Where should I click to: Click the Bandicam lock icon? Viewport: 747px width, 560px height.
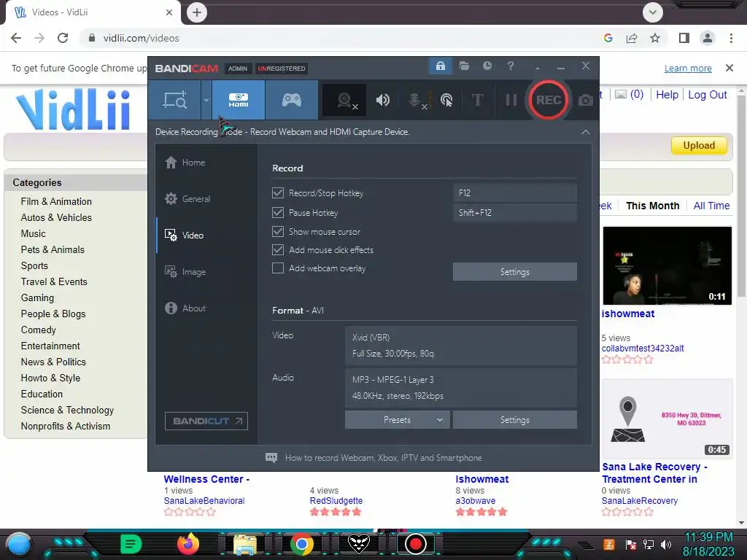click(440, 66)
